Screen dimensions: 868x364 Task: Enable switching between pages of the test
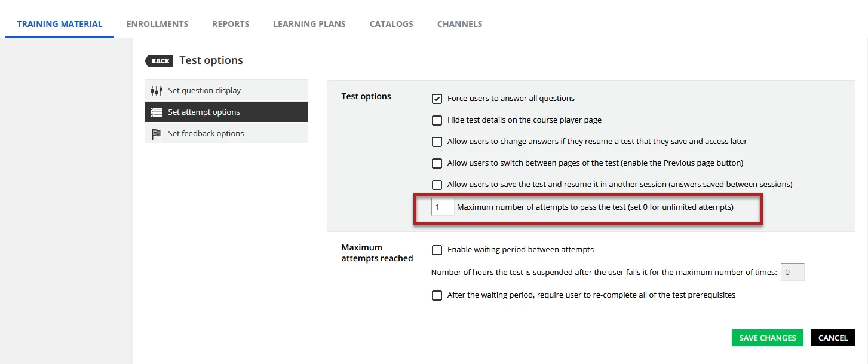coord(437,163)
